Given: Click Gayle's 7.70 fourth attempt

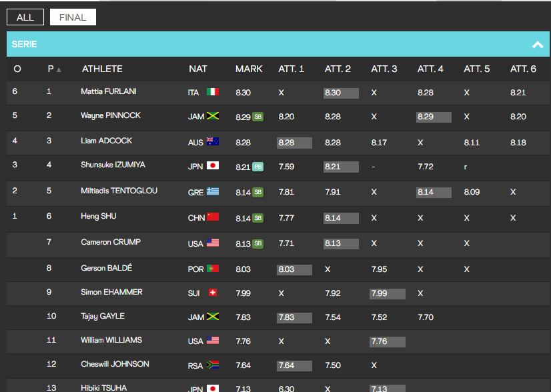Looking at the screenshot, I should pos(425,317).
